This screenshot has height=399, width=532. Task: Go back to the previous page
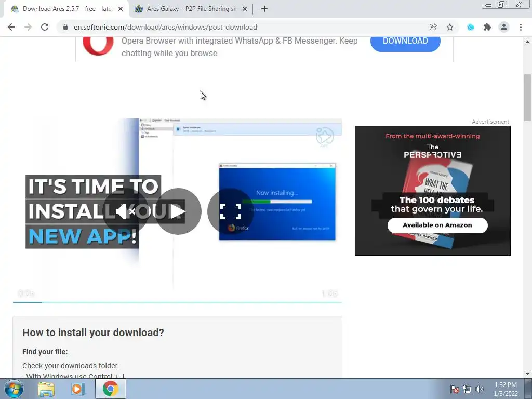(11, 27)
